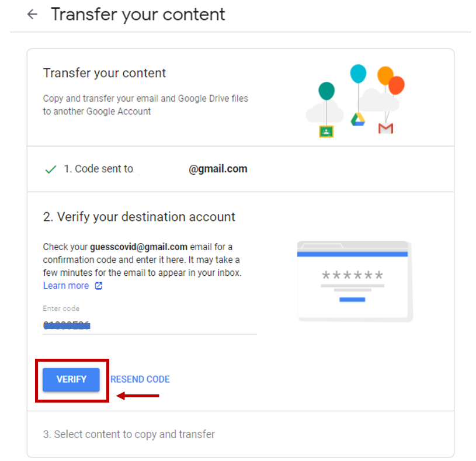Image resolution: width=476 pixels, height=461 pixels.
Task: Expand step 3 Select content to copy
Action: [128, 434]
